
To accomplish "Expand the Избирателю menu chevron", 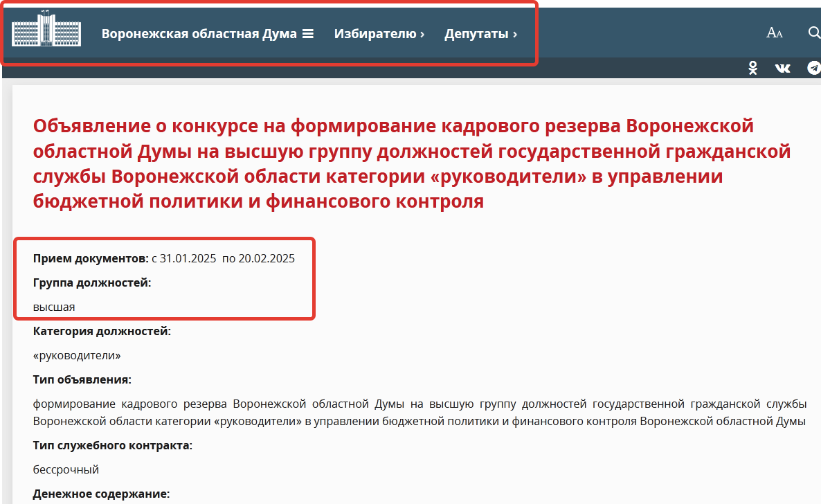I will click(422, 34).
